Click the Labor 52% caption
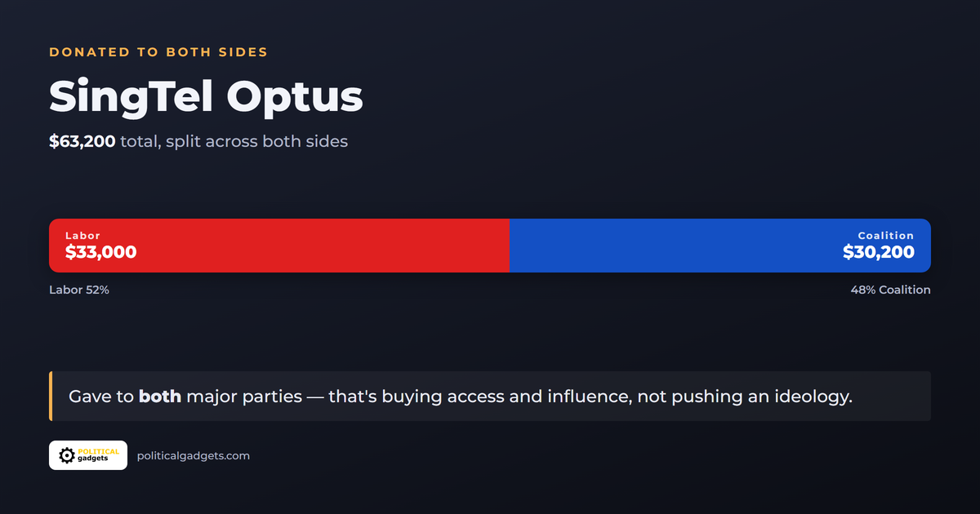The height and width of the screenshot is (514, 980). click(79, 290)
